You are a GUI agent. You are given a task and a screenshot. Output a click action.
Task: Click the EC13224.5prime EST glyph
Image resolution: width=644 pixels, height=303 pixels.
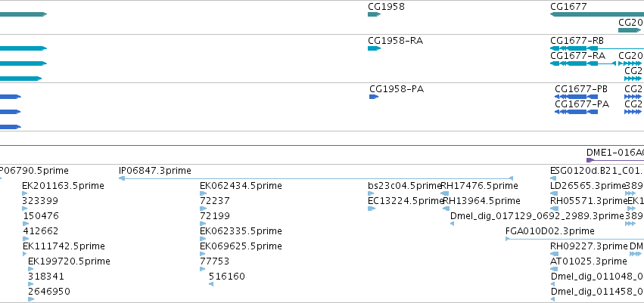(372, 209)
